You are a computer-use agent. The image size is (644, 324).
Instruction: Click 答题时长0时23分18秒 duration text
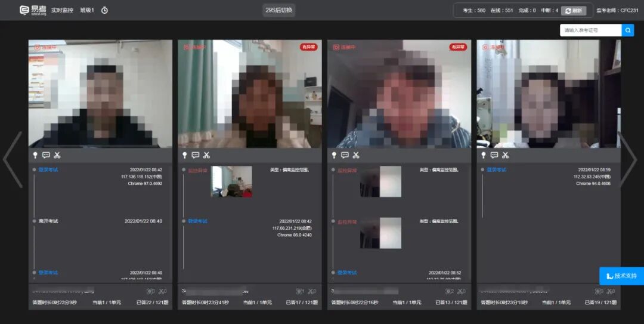504,303
